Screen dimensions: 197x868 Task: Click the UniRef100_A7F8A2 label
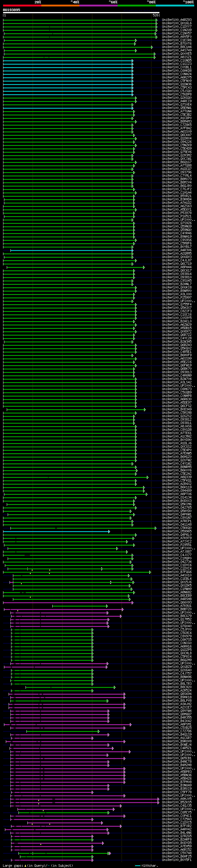(177, 128)
